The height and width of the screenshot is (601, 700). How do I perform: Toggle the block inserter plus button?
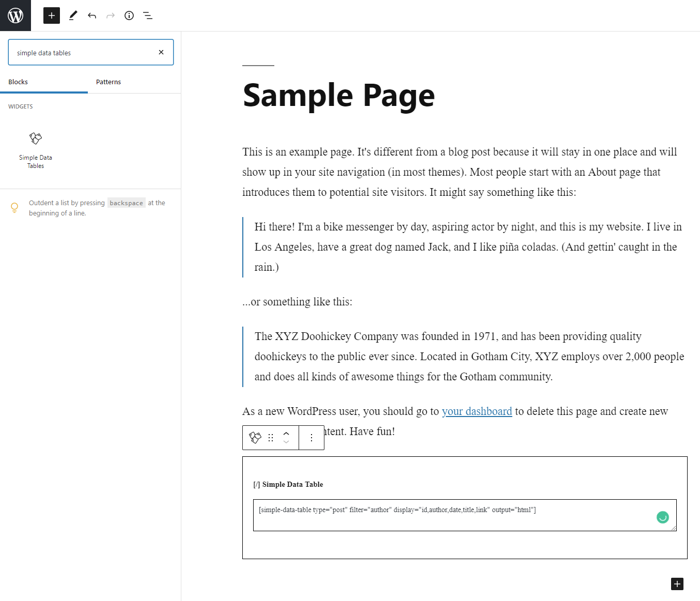52,16
